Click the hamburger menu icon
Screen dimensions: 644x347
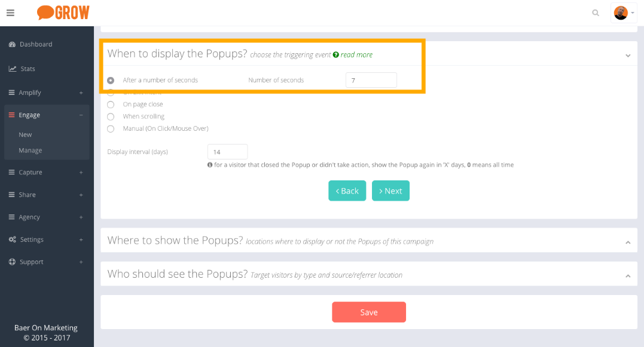pyautogui.click(x=10, y=13)
